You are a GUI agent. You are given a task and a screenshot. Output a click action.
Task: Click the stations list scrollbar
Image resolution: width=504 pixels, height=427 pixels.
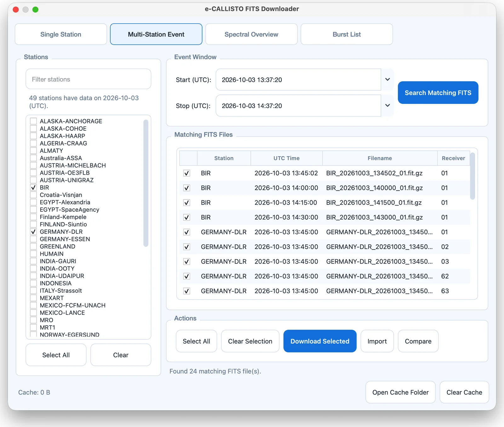click(146, 183)
